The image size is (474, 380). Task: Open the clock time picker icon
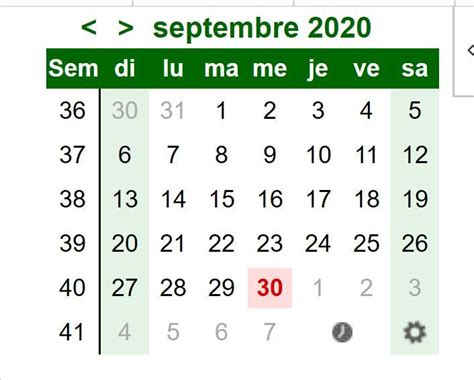(x=342, y=332)
